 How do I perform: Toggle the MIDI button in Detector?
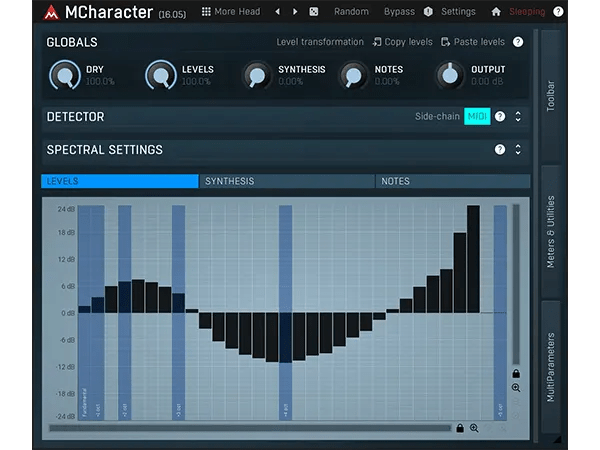(x=477, y=116)
